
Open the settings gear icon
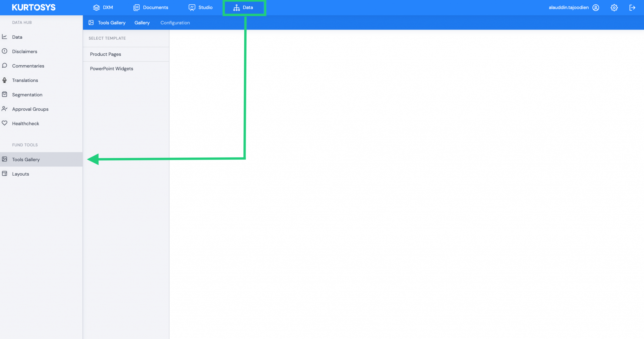coord(614,7)
